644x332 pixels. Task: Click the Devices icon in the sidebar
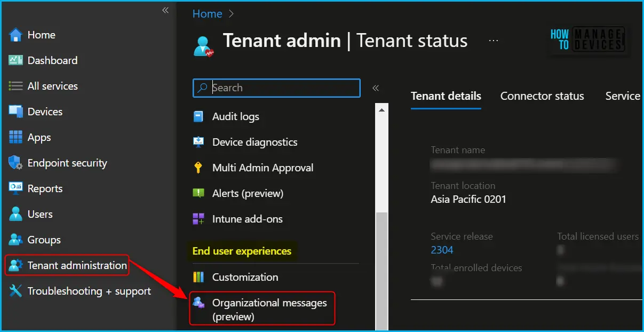coord(15,112)
